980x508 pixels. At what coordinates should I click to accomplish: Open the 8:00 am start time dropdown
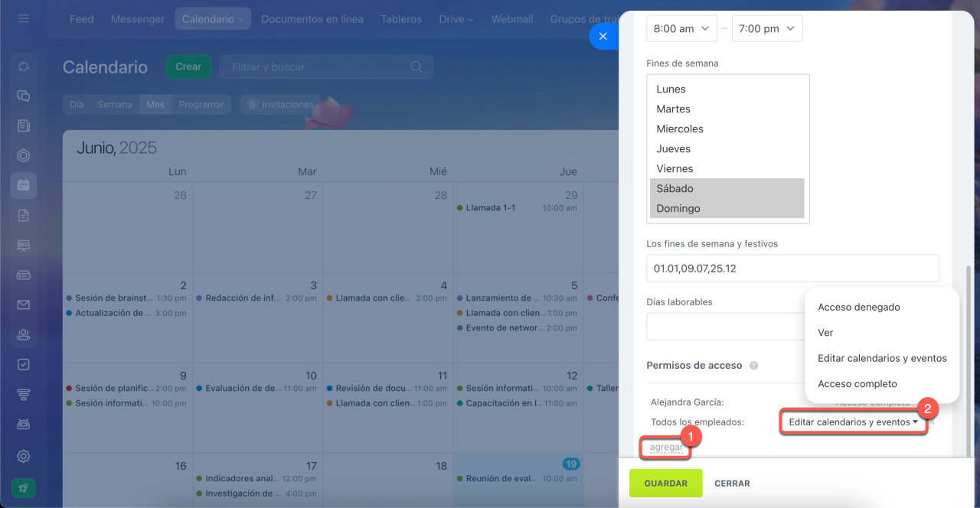682,28
